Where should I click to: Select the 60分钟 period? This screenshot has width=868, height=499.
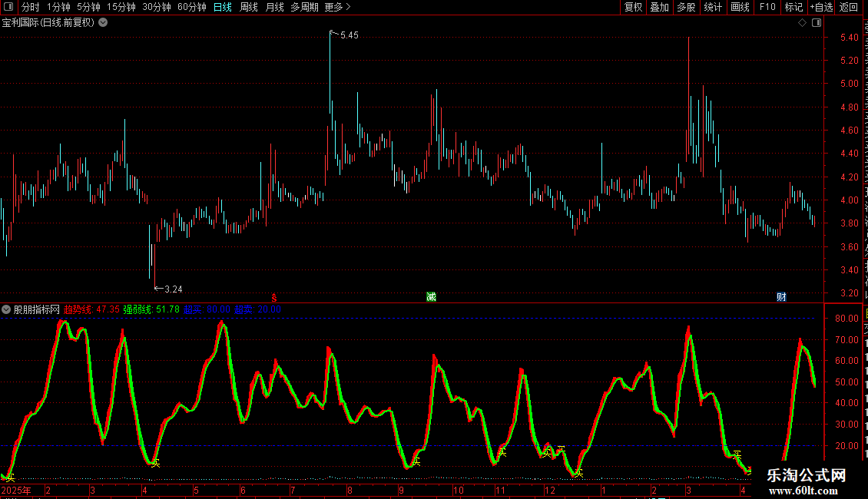pos(192,7)
